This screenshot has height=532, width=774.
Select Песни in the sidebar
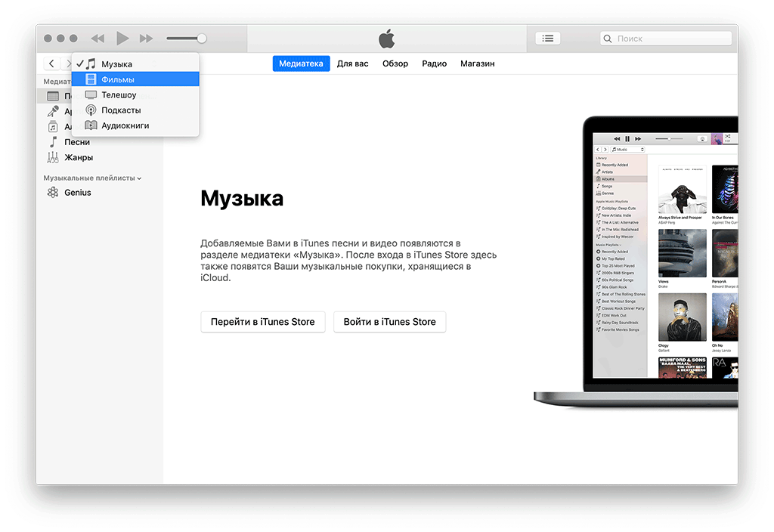(x=101, y=142)
